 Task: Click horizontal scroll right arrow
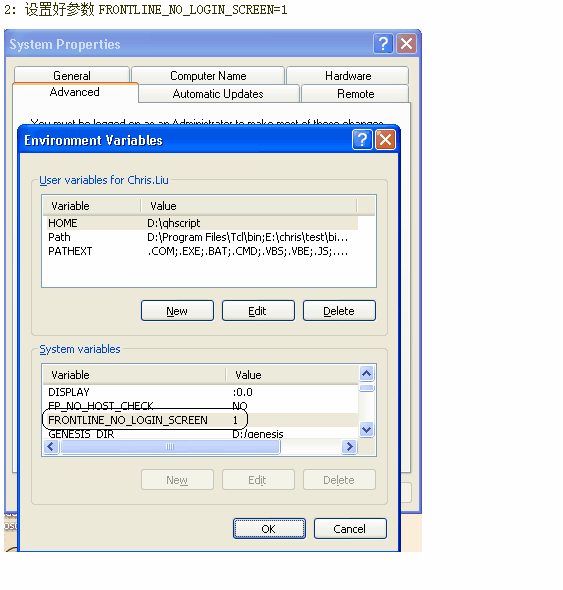pyautogui.click(x=349, y=447)
